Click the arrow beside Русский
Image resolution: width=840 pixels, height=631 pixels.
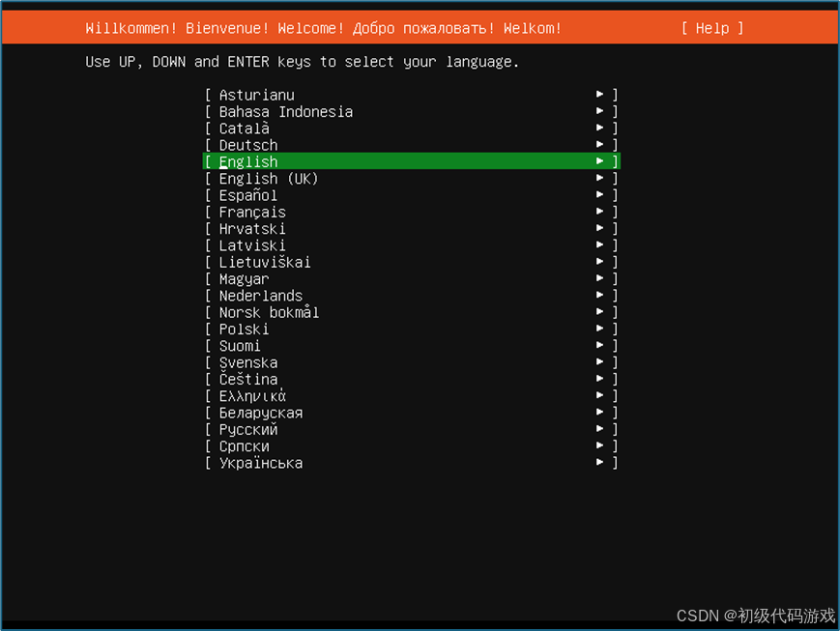click(599, 428)
